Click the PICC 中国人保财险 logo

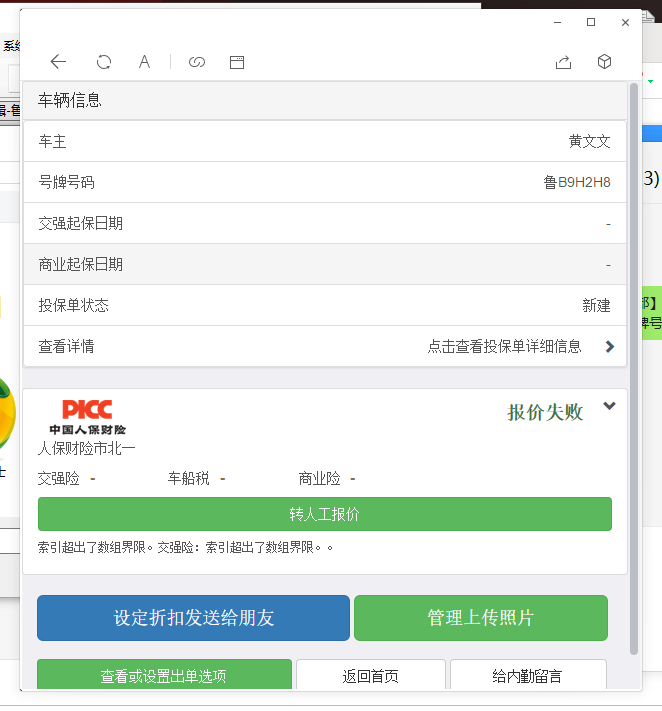(x=88, y=417)
